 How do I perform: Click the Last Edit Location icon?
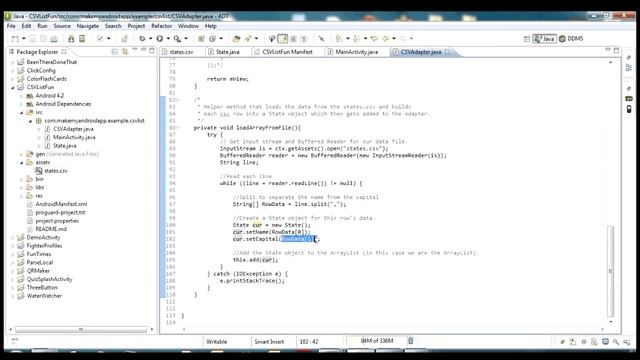coord(374,39)
